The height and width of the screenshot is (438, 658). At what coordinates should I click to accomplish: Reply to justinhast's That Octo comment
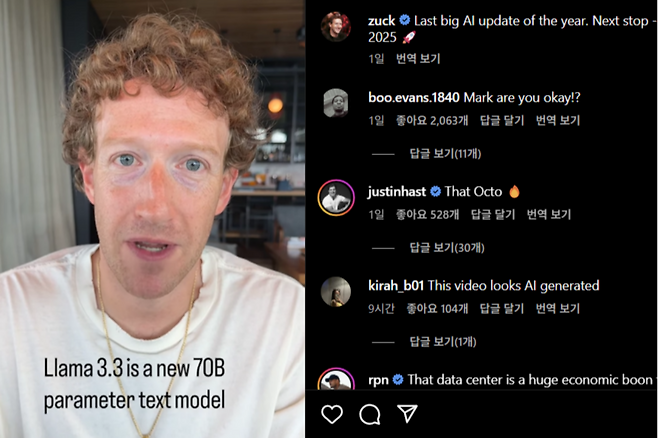coord(493,215)
